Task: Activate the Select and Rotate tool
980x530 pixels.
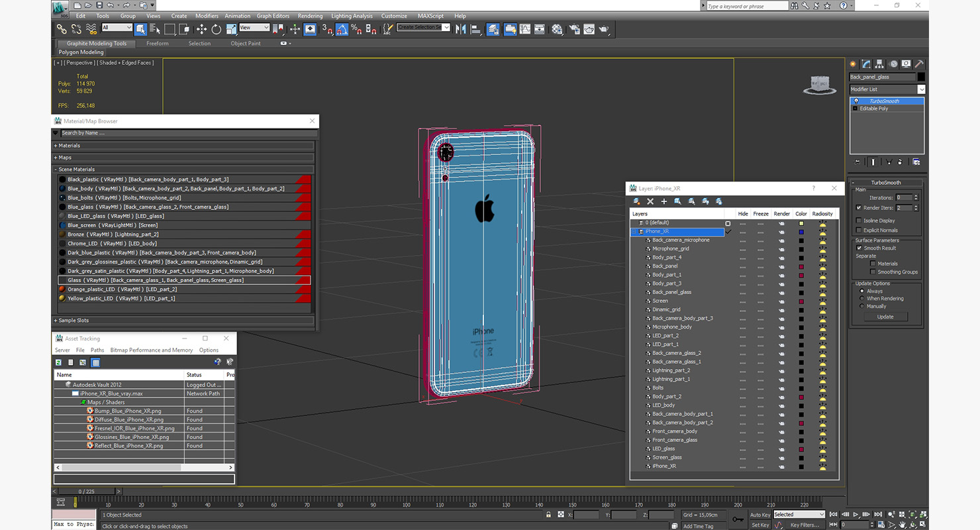Action: pyautogui.click(x=216, y=28)
